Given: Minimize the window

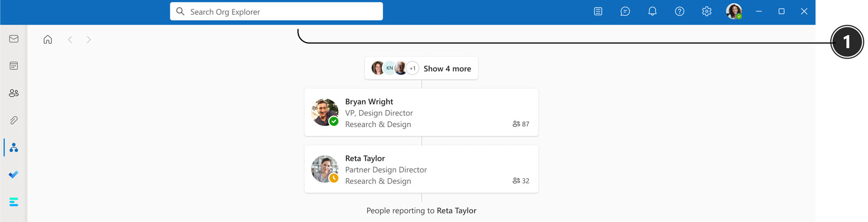Looking at the screenshot, I should coord(759,11).
